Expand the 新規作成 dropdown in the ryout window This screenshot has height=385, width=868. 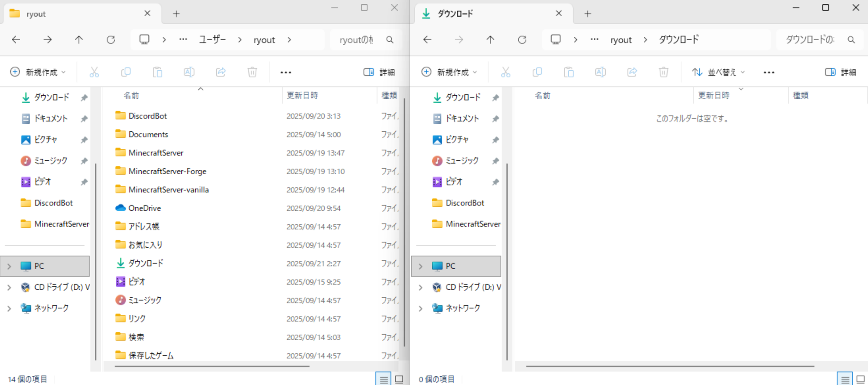click(38, 72)
